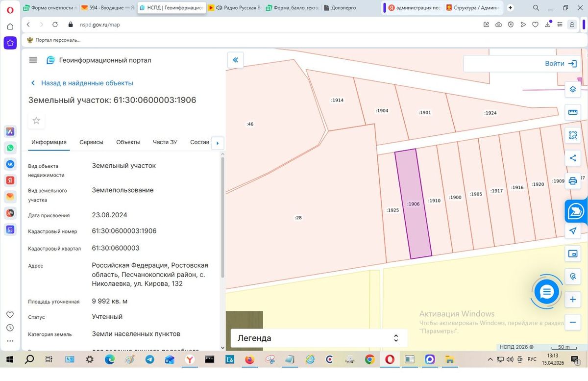The height and width of the screenshot is (381, 588).
Task: Click the share map icon
Action: pyautogui.click(x=573, y=158)
